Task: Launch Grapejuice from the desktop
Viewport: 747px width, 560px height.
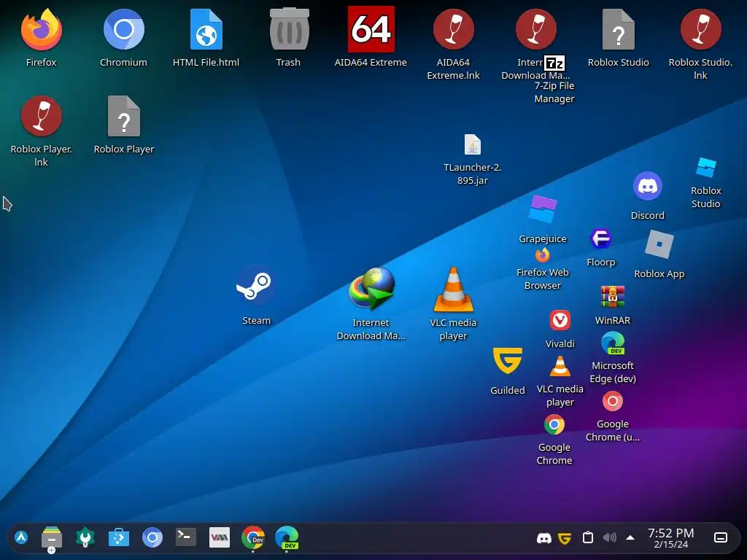Action: coord(543,209)
